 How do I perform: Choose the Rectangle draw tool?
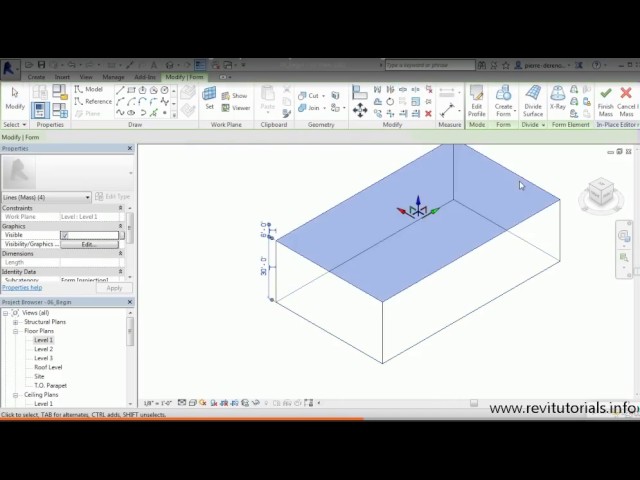click(x=131, y=90)
